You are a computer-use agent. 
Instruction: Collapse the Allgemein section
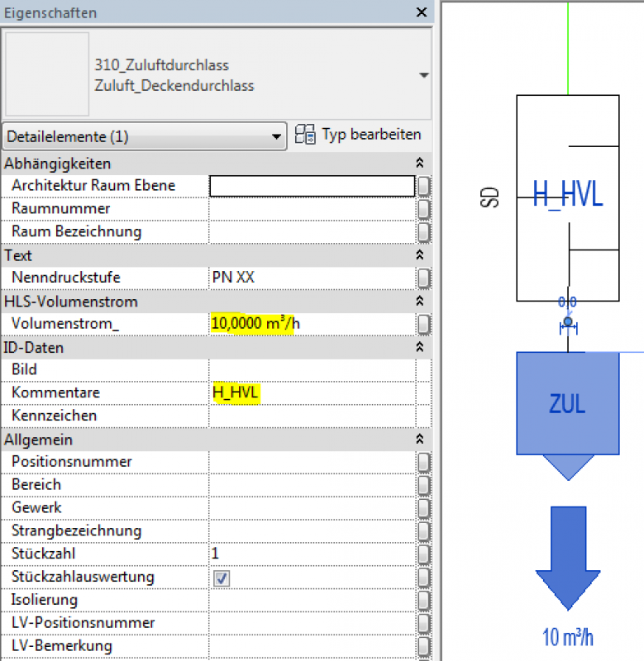tap(419, 440)
